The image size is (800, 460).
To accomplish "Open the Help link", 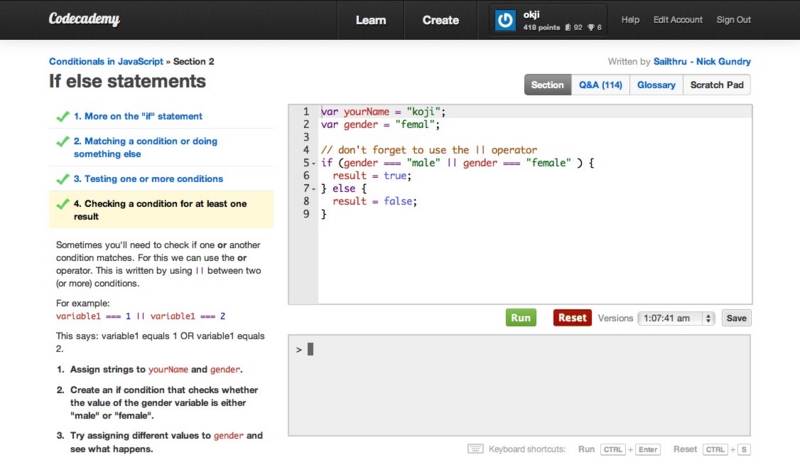I will [x=630, y=20].
